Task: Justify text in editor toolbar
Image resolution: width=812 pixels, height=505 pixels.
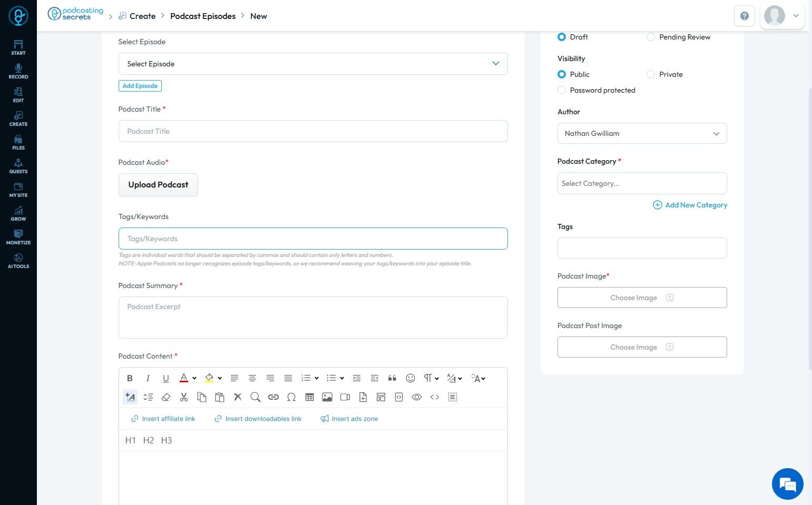Action: click(288, 378)
